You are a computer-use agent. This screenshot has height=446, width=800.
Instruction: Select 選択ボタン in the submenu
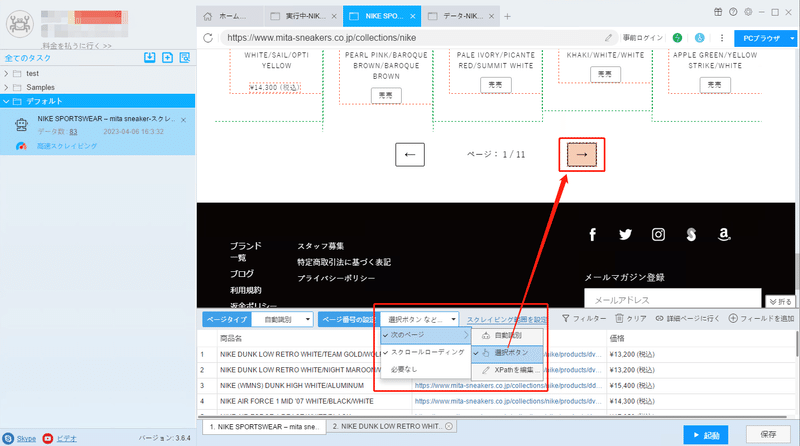507,353
